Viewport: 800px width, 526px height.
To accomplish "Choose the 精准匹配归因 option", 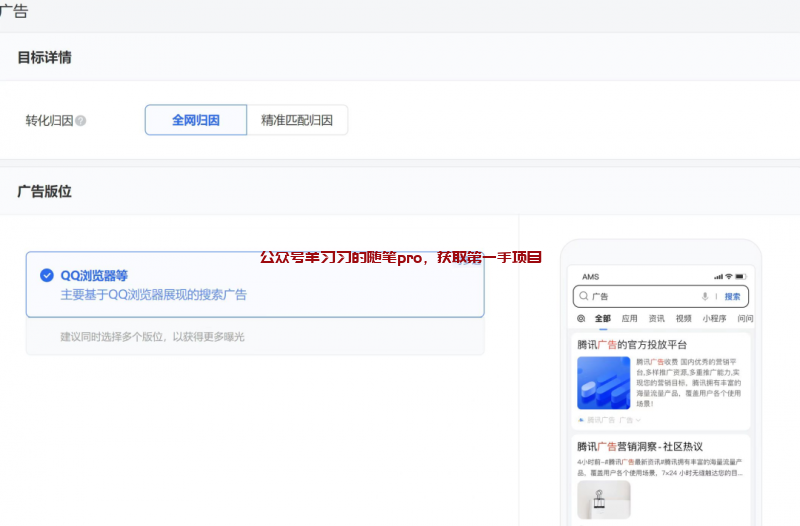I will point(297,120).
